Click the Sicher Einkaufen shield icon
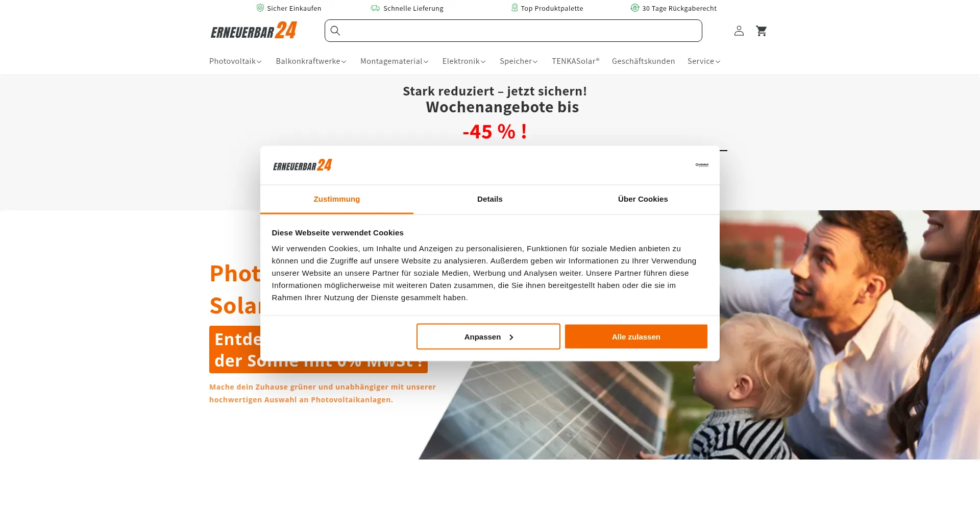Screen dimensions: 980x507 point(260,8)
